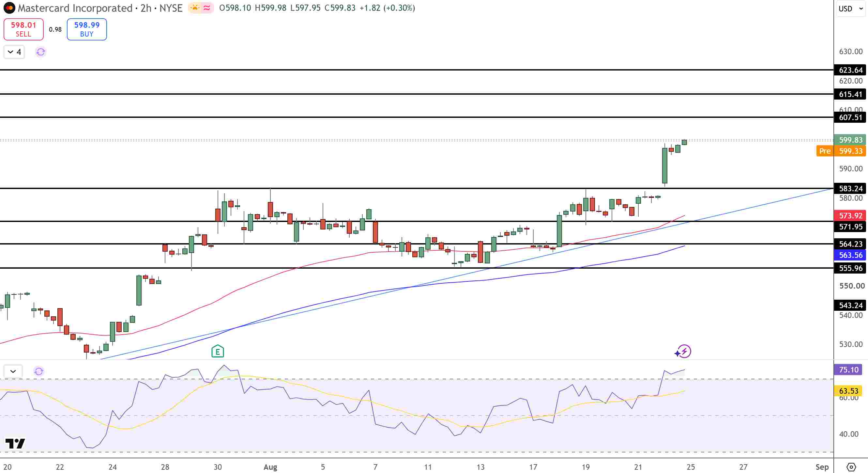Click the purple refresh icon below SELL
This screenshot has width=868, height=473.
pyautogui.click(x=40, y=52)
